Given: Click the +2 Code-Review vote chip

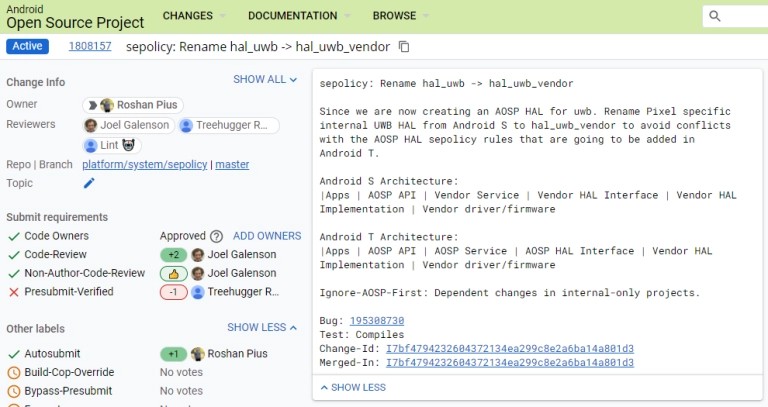Looking at the screenshot, I should pos(173,255).
